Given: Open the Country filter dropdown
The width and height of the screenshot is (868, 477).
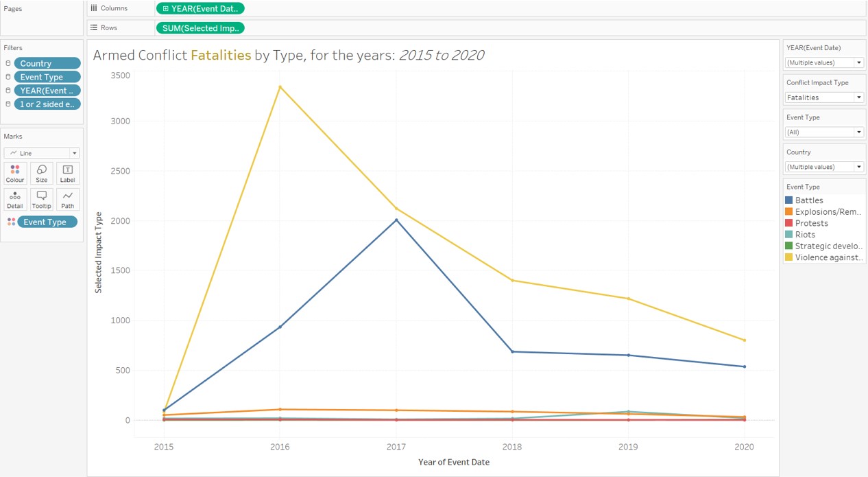Looking at the screenshot, I should 858,167.
